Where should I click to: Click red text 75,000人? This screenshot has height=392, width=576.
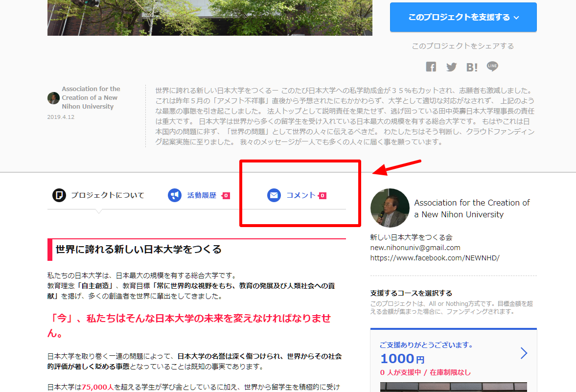click(97, 387)
